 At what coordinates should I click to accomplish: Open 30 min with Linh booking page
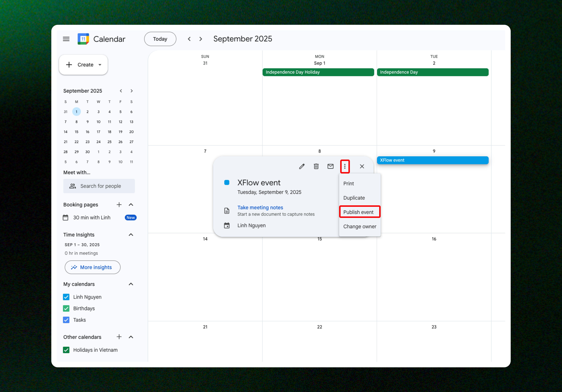click(92, 218)
